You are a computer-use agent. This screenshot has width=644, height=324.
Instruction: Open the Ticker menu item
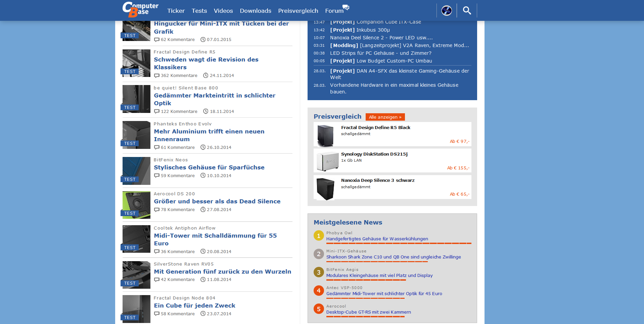click(176, 11)
